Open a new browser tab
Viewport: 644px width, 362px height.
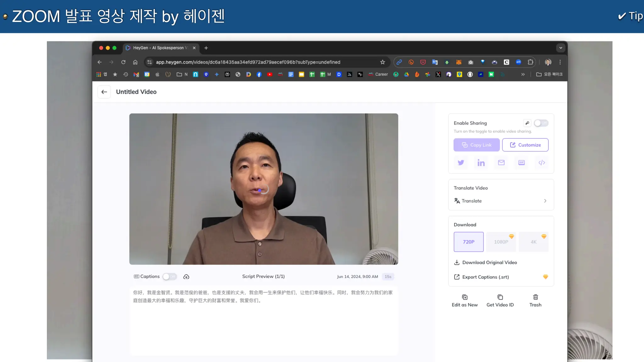[x=206, y=48]
